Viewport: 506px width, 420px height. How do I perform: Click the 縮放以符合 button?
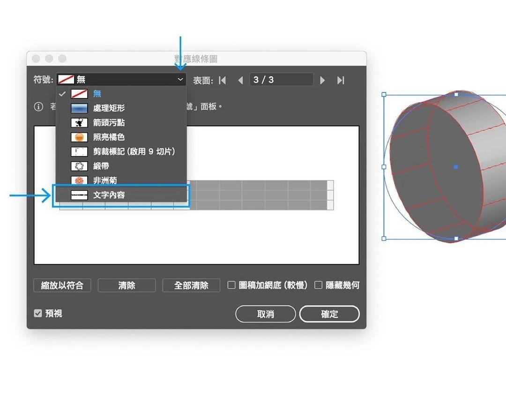62,285
